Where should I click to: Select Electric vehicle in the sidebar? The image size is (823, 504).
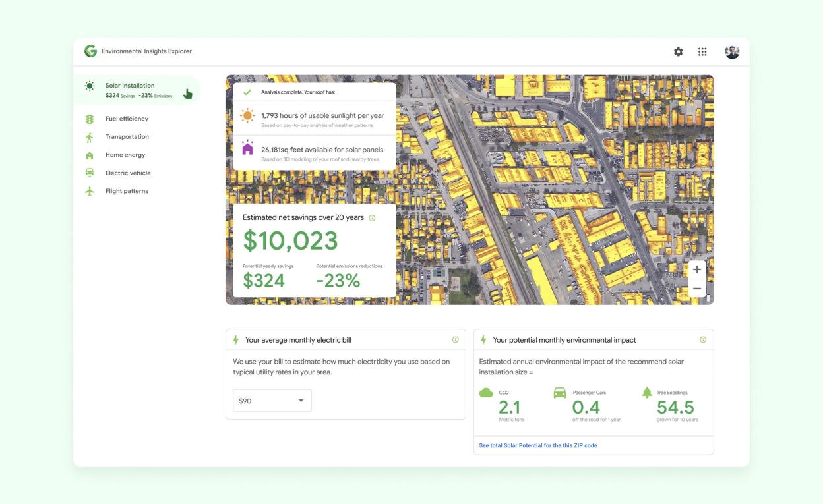pos(128,173)
